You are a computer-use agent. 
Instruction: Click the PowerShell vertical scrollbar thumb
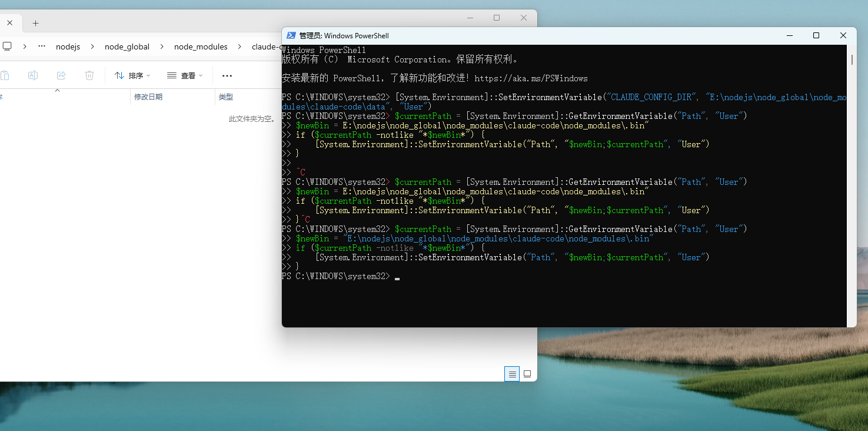coord(852,61)
